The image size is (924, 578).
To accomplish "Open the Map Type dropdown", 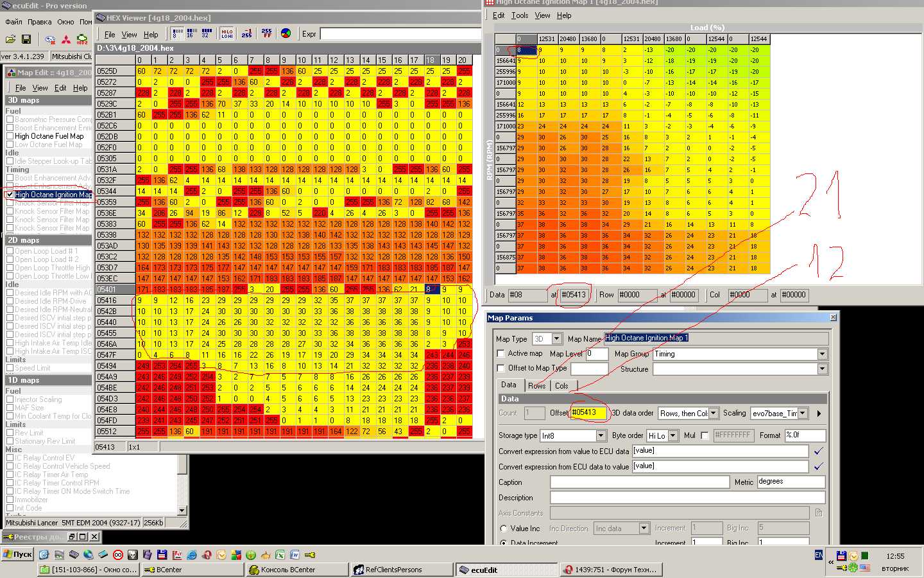I will pos(556,338).
